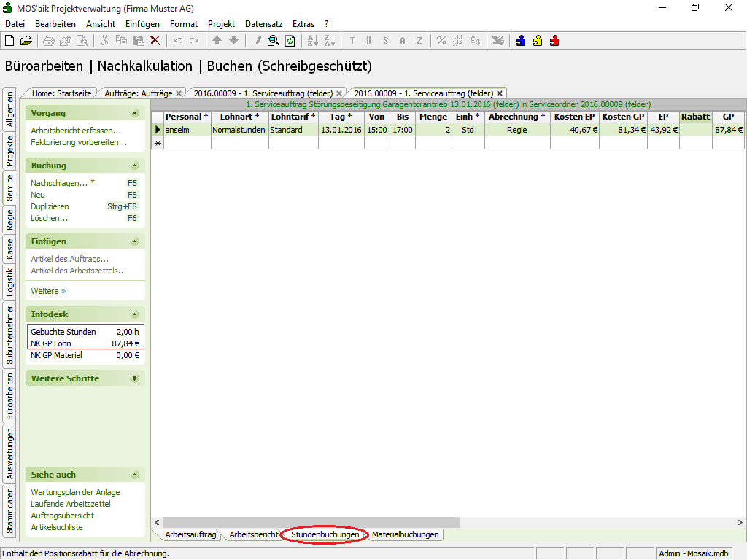Click the open folder toolbar icon
Image resolution: width=747 pixels, height=560 pixels.
click(26, 41)
